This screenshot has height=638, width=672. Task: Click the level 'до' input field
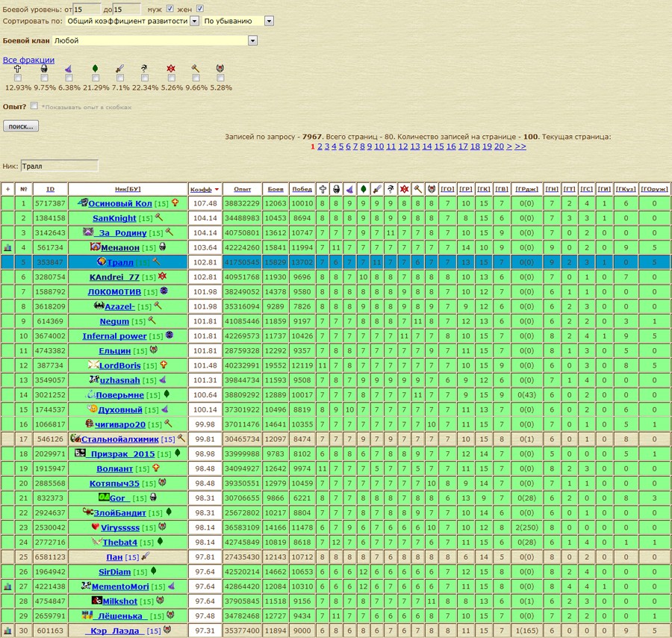126,9
